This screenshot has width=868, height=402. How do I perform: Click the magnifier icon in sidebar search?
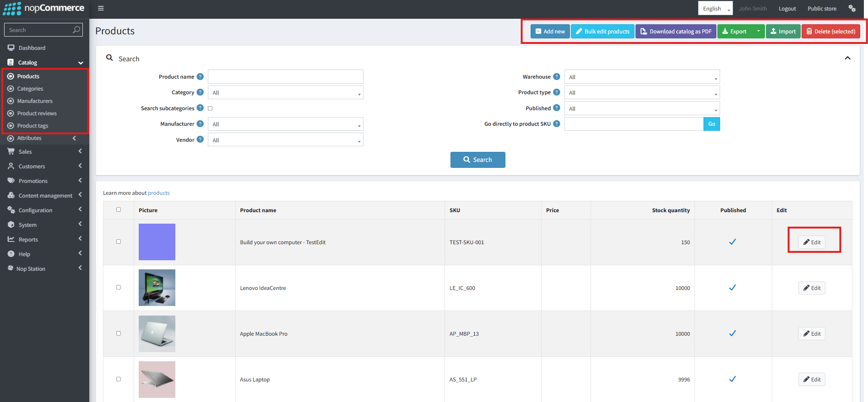[76, 30]
